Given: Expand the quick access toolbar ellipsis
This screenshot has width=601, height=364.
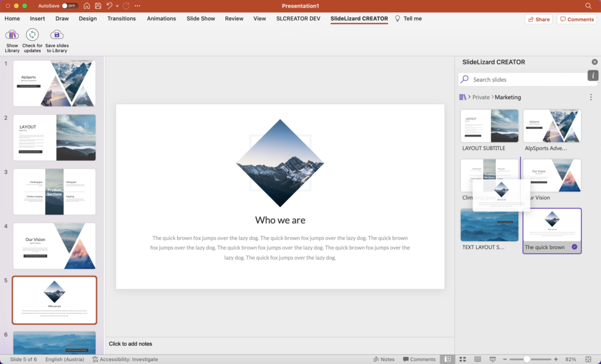Looking at the screenshot, I should click(x=137, y=6).
